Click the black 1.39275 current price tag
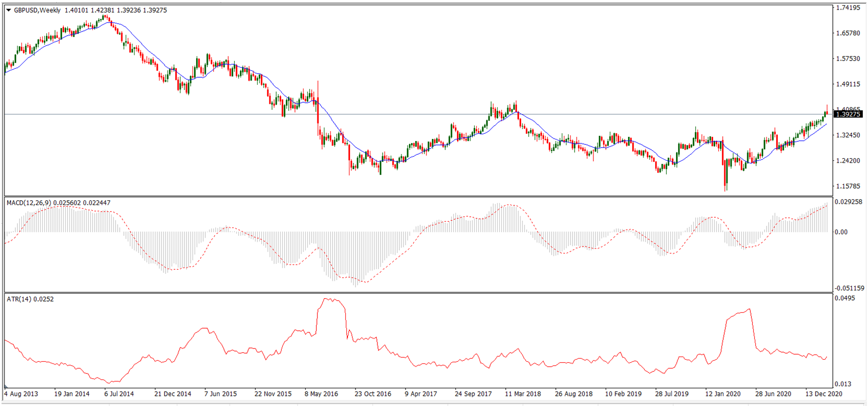Viewport: 868px width, 406px height. [848, 114]
